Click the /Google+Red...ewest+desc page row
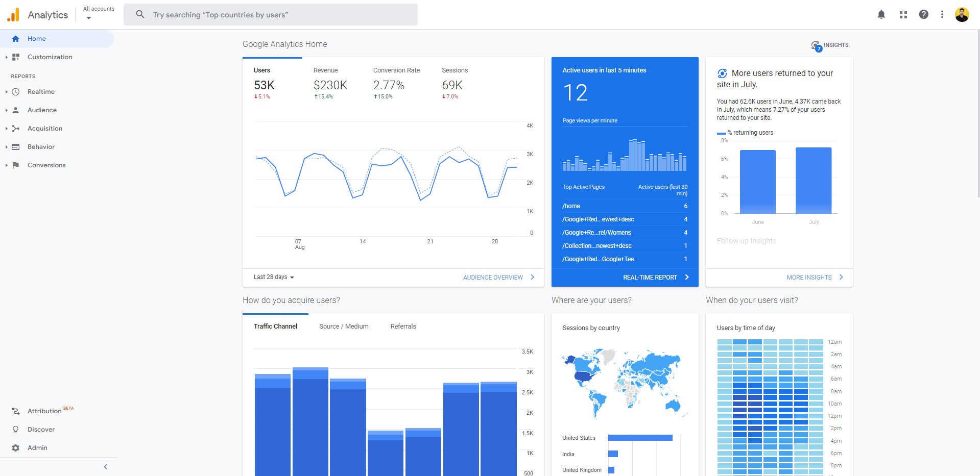 625,219
